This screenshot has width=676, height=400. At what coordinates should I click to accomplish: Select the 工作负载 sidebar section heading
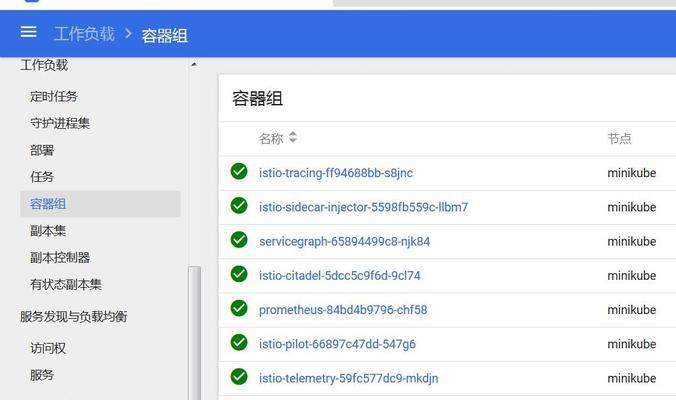[x=44, y=65]
